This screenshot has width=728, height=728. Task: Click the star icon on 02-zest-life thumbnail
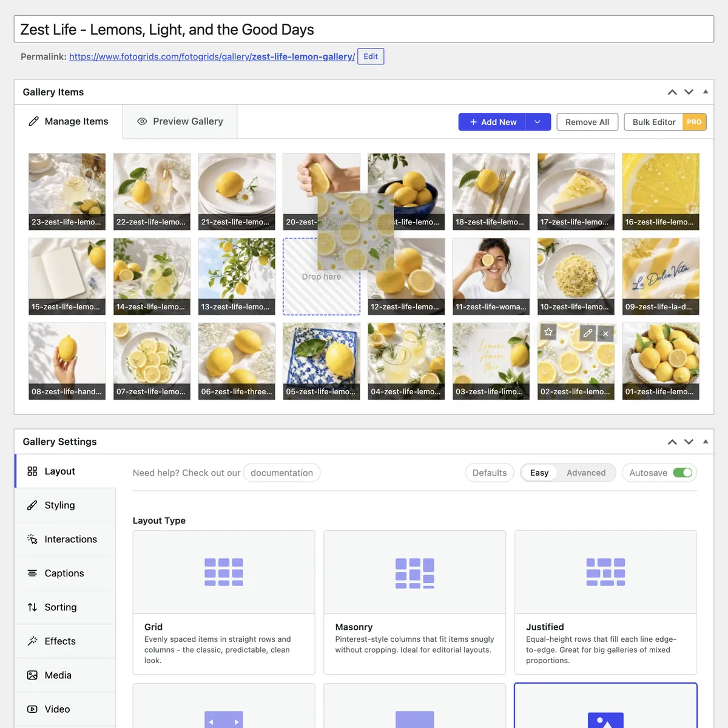coord(548,332)
